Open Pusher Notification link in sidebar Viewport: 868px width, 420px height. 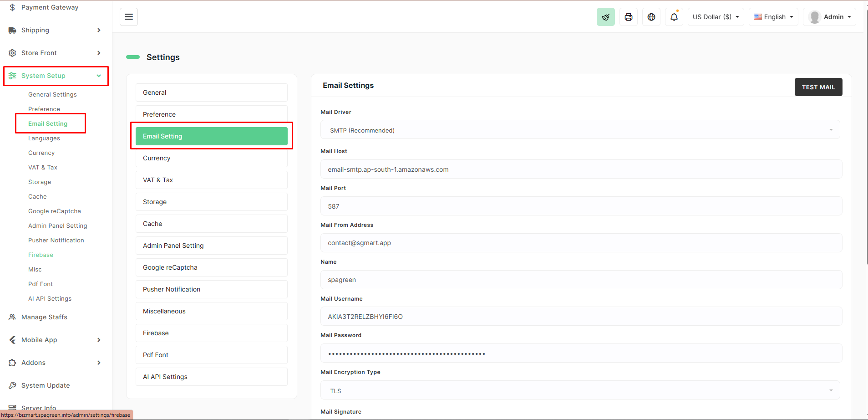pyautogui.click(x=56, y=240)
